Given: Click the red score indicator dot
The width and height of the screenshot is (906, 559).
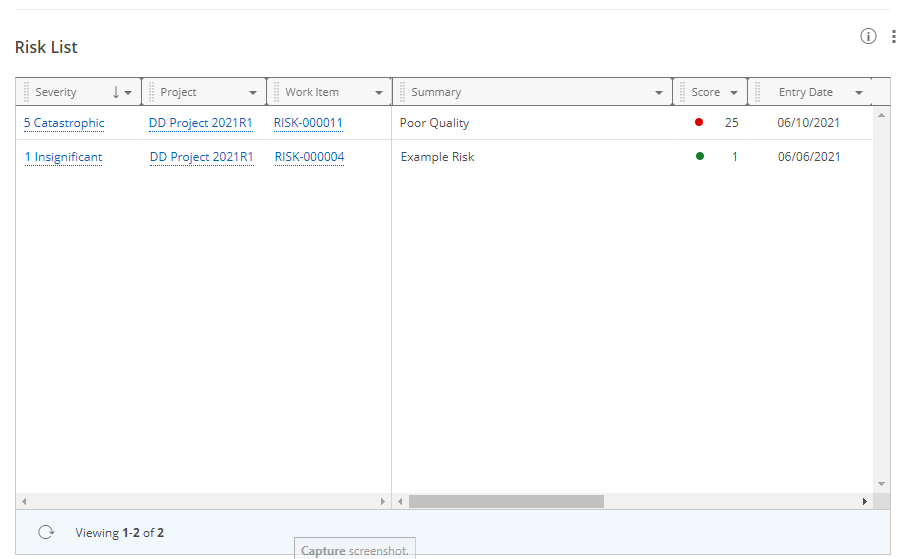Looking at the screenshot, I should (699, 123).
